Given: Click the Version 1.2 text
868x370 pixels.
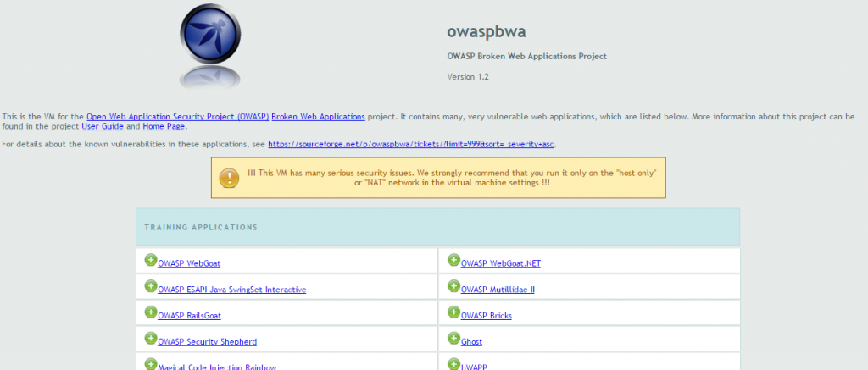Looking at the screenshot, I should (468, 77).
